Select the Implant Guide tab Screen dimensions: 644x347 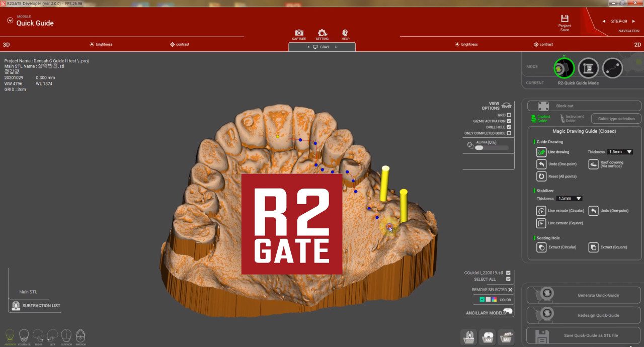coord(541,119)
